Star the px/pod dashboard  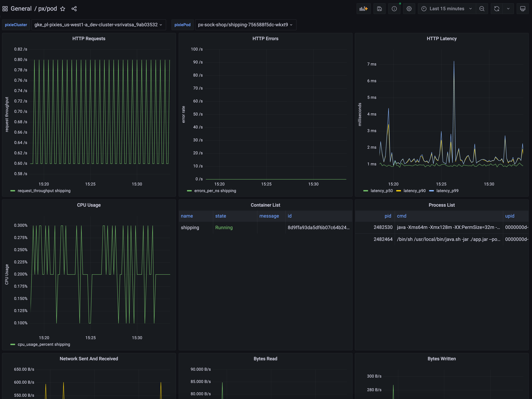point(63,9)
